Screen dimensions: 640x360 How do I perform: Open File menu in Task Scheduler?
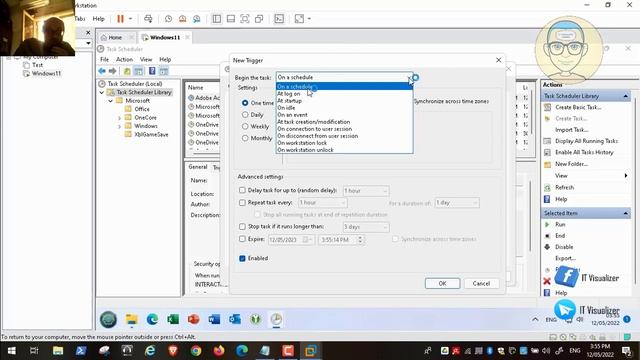click(104, 60)
